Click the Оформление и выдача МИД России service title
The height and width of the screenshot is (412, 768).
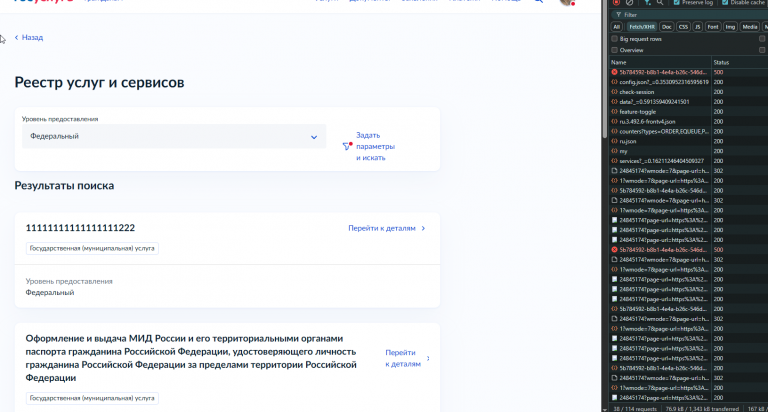[191, 358]
